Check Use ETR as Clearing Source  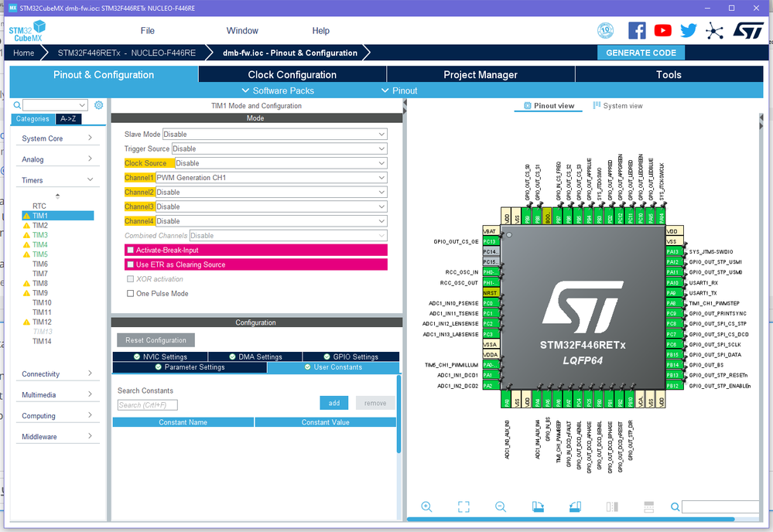pyautogui.click(x=130, y=264)
